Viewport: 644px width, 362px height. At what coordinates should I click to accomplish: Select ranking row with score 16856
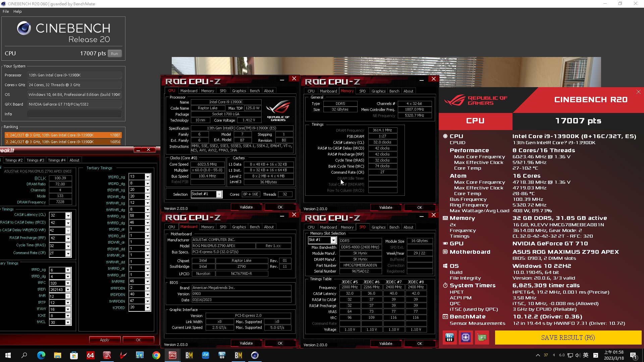click(x=63, y=142)
